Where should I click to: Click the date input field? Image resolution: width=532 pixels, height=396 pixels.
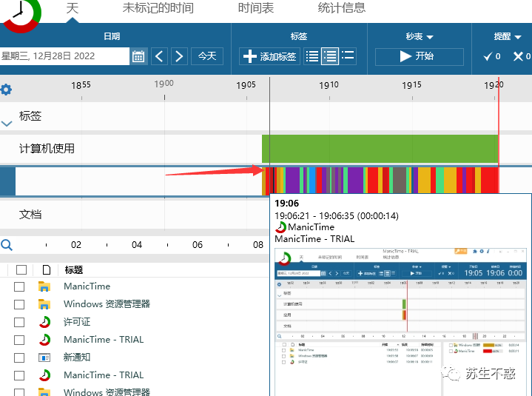click(64, 56)
